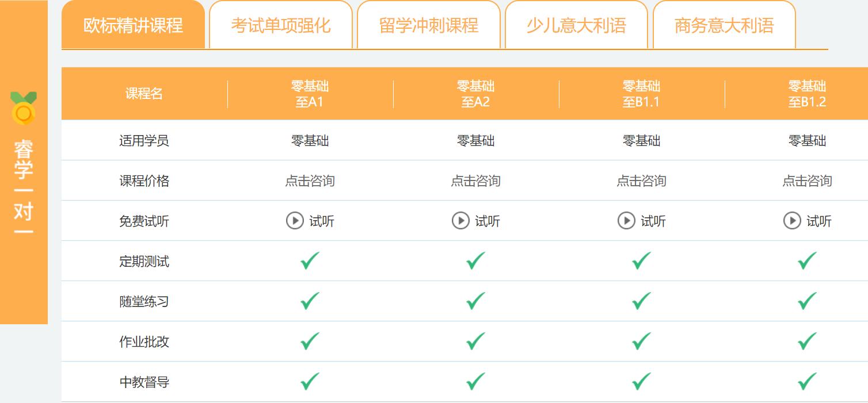Click the play icon for 零基础至B1.2 试听

[x=792, y=221]
